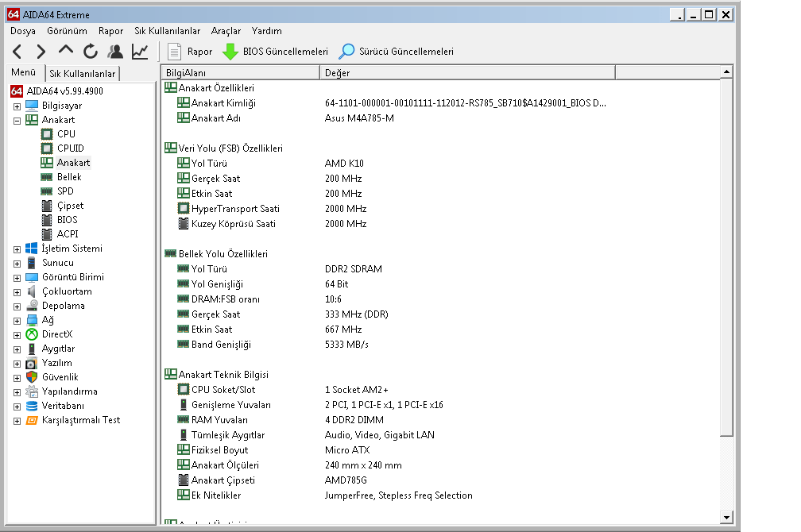Open the Yardım menu
Image resolution: width=801 pixels, height=532 pixels.
267,31
